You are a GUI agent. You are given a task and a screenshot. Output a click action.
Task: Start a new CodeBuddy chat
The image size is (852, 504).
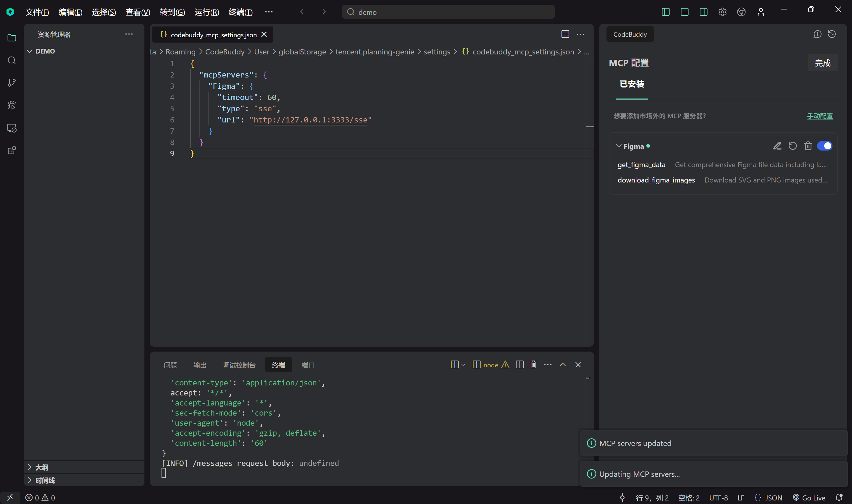(817, 34)
